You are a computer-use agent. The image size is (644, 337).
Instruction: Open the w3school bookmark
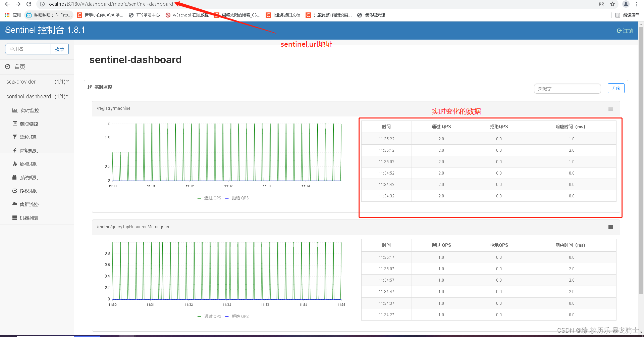(x=187, y=15)
